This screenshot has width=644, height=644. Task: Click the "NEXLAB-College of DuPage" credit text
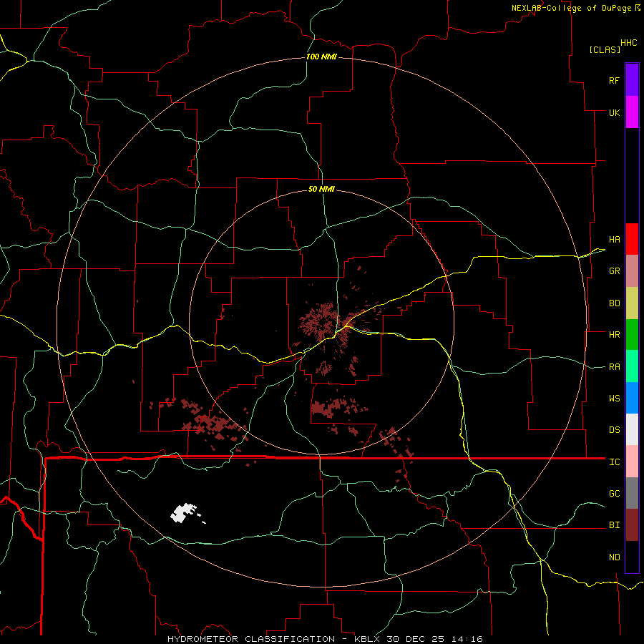572,8
